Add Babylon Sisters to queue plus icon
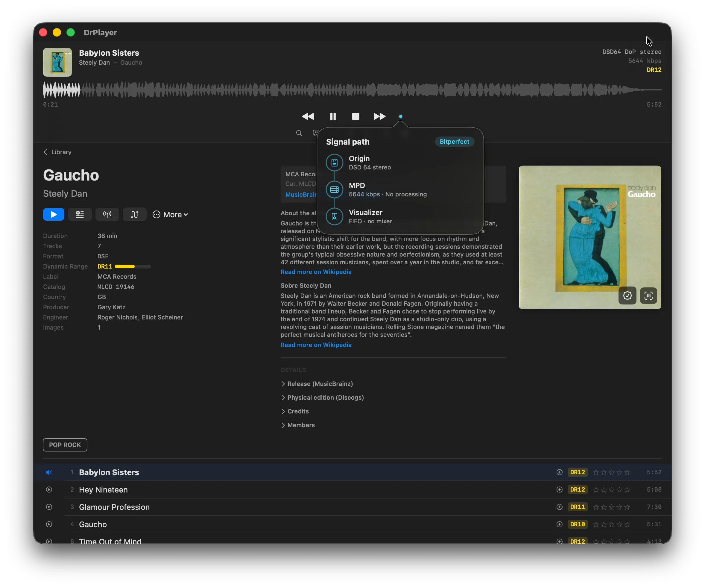Screen dimensions: 705x588 coord(559,472)
